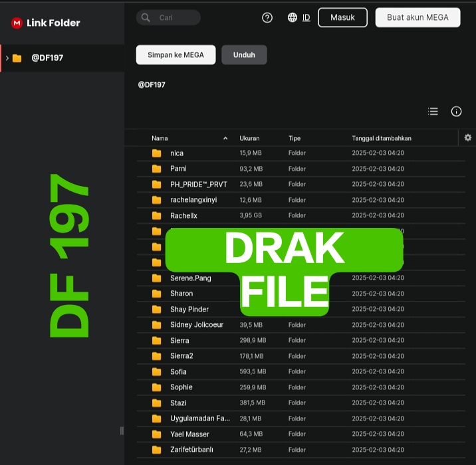The height and width of the screenshot is (465, 476).
Task: Click folder icon of PH_PRIDE™_PRVT row
Action: point(157,184)
